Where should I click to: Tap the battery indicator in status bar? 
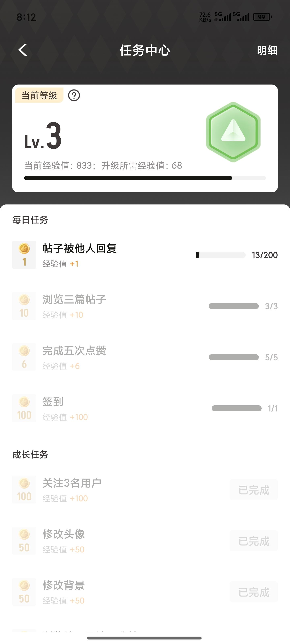coord(262,17)
